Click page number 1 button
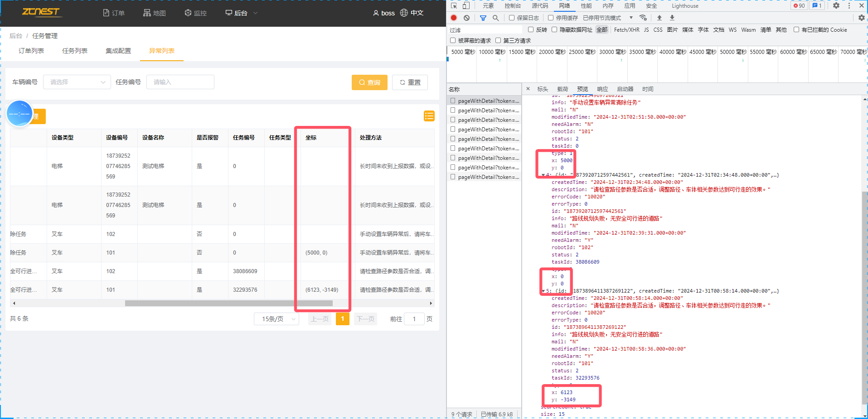 [343, 319]
